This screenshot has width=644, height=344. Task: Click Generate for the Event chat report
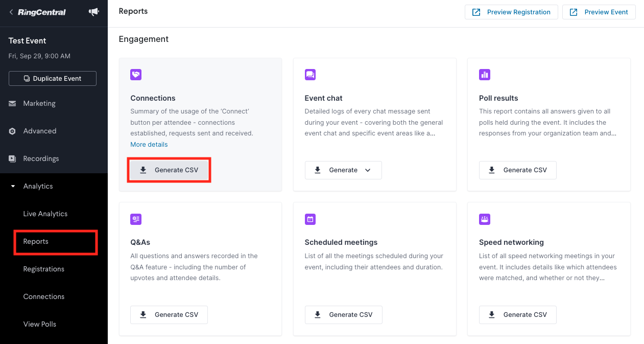pos(343,170)
